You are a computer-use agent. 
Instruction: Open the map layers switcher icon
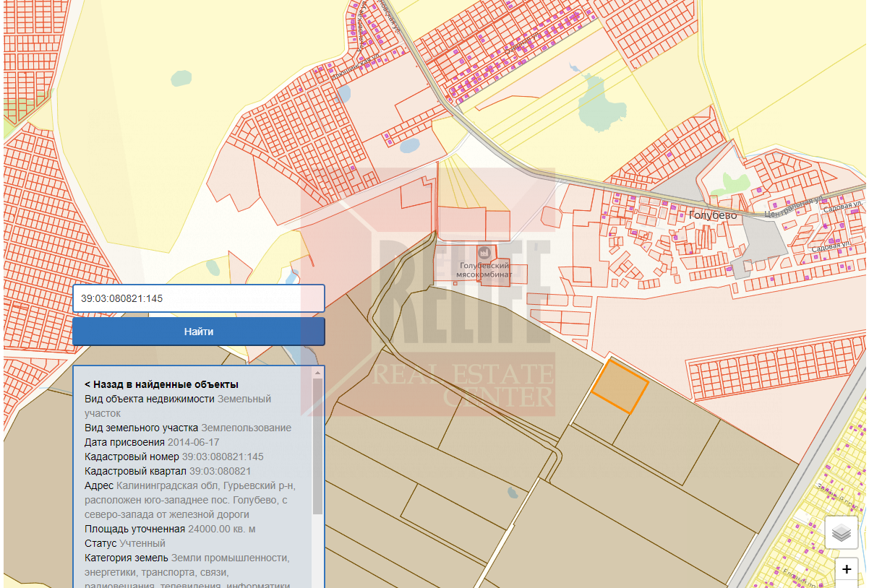pos(842,533)
